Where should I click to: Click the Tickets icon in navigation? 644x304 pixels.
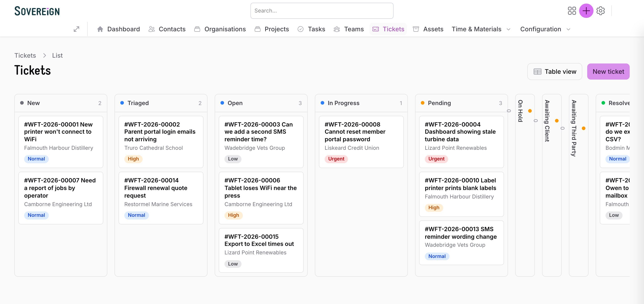point(375,29)
